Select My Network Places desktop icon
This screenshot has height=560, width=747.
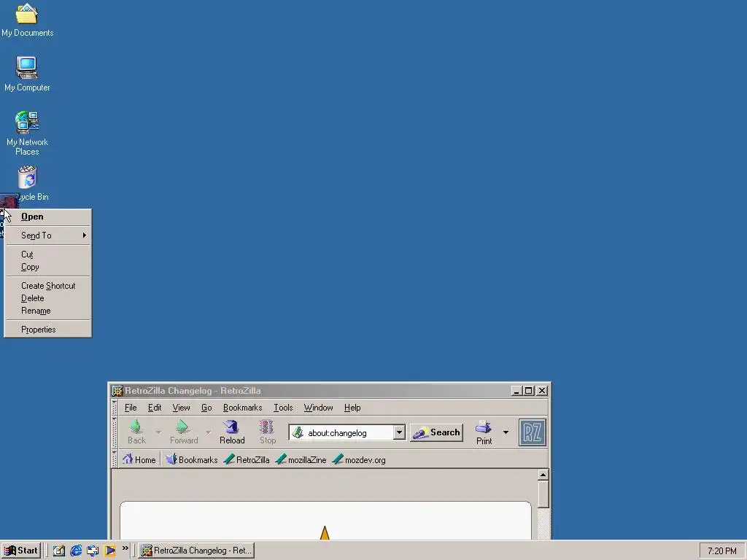[x=27, y=133]
